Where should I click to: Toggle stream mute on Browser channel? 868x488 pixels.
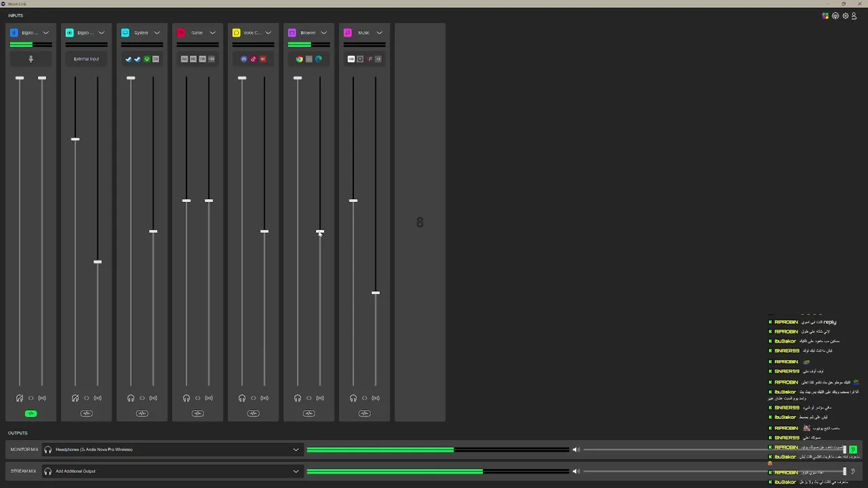pyautogui.click(x=320, y=398)
